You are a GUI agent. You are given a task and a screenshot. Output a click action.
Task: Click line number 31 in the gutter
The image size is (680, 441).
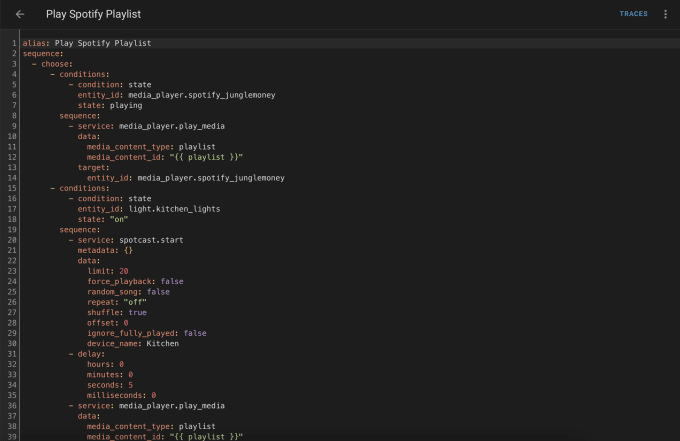click(x=12, y=354)
